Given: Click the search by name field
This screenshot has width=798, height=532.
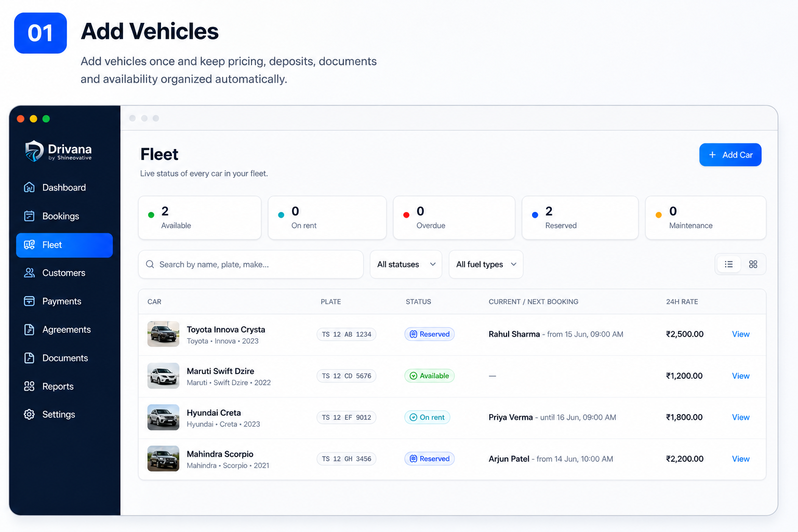Looking at the screenshot, I should point(251,264).
